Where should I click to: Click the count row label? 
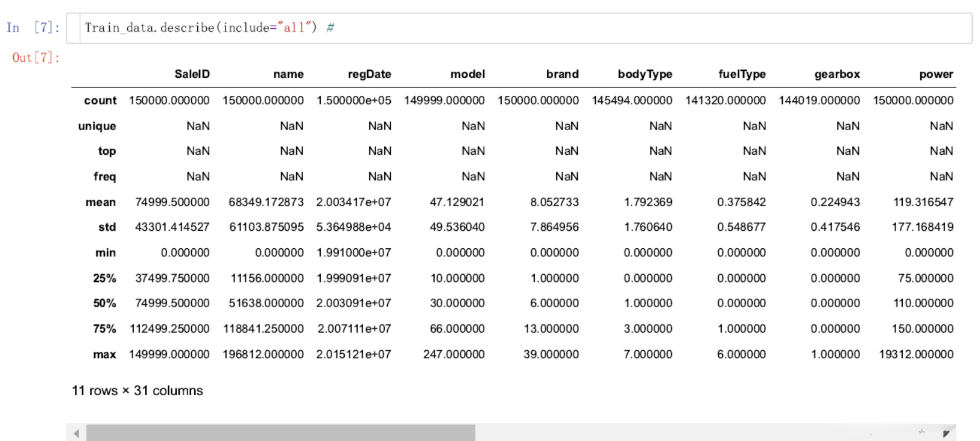pos(100,101)
